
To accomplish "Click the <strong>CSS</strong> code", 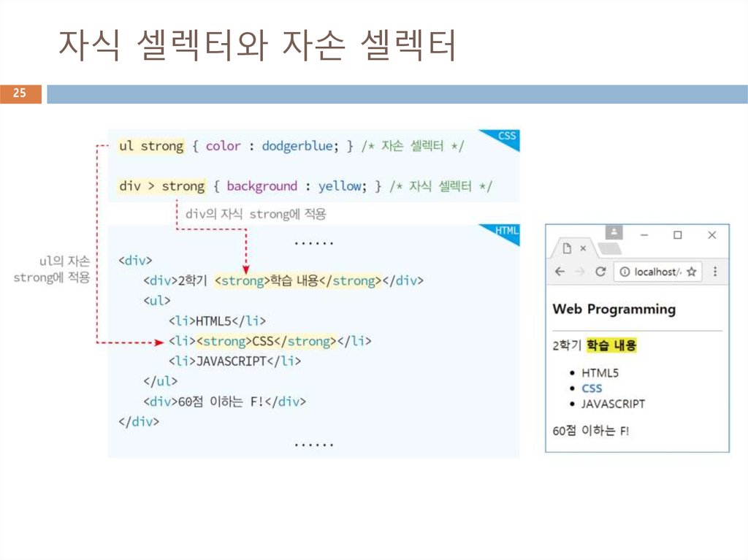I will pyautogui.click(x=266, y=341).
